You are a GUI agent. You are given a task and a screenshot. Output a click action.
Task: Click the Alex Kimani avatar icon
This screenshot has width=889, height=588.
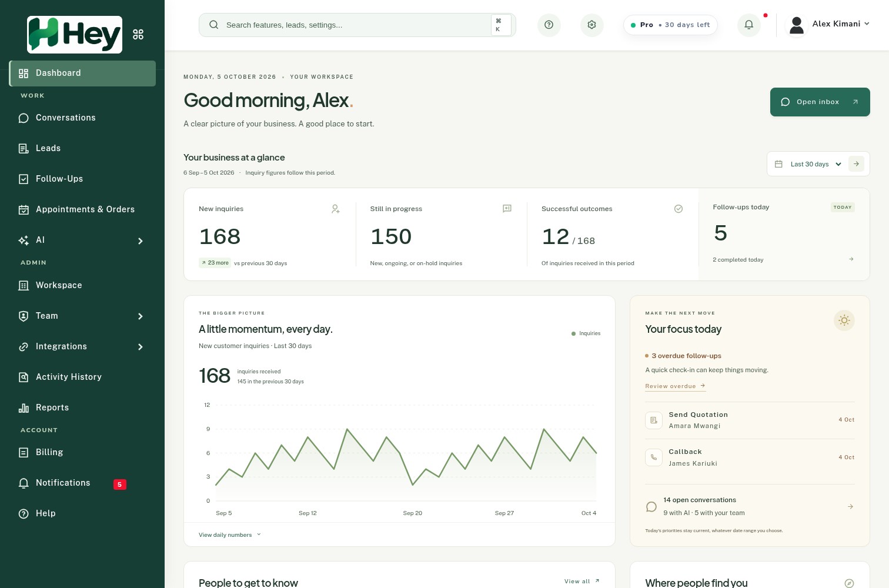797,25
